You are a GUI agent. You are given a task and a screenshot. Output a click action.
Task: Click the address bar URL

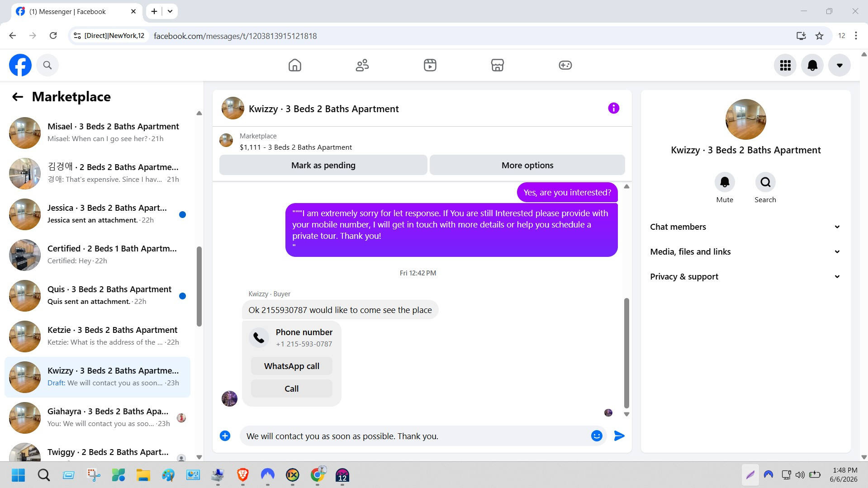[x=235, y=36]
